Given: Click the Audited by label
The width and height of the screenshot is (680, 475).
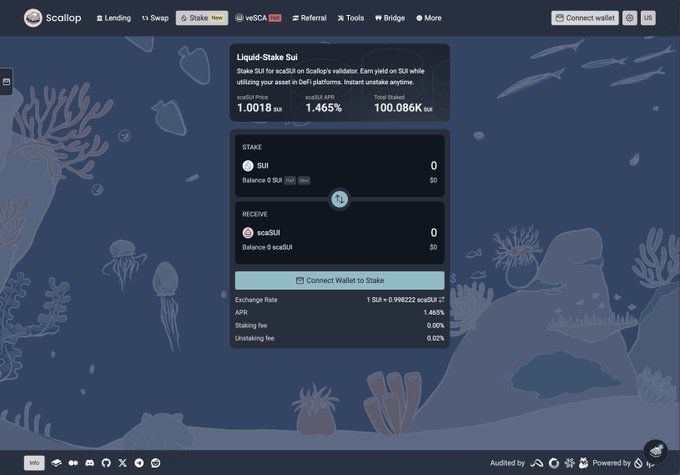Looking at the screenshot, I should coord(507,463).
